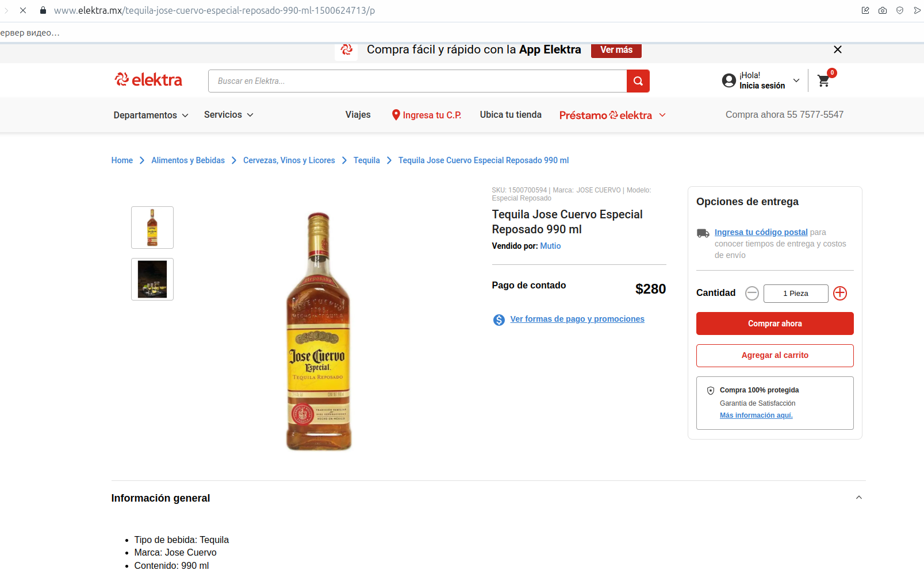Click the user account avatar icon
Viewport: 924px width, 570px height.
coord(729,80)
